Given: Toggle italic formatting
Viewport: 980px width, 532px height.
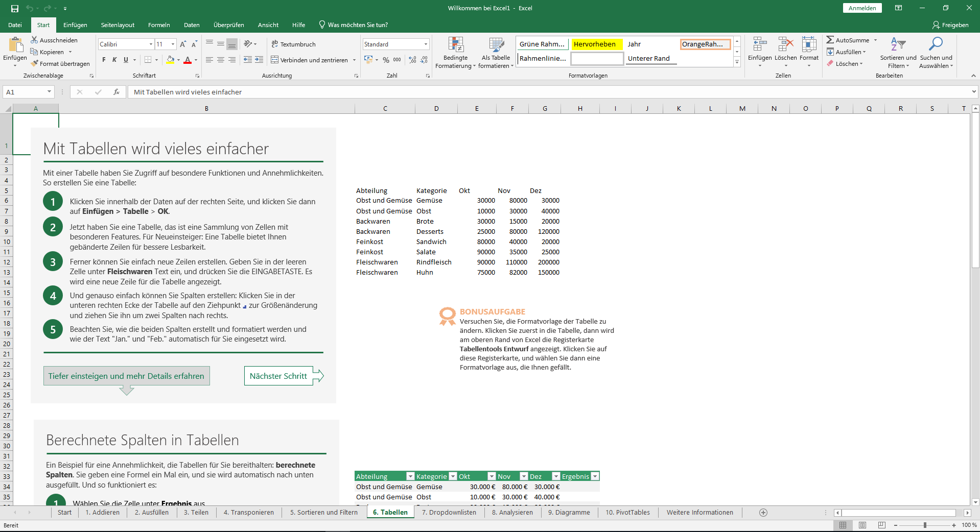Looking at the screenshot, I should tap(114, 60).
